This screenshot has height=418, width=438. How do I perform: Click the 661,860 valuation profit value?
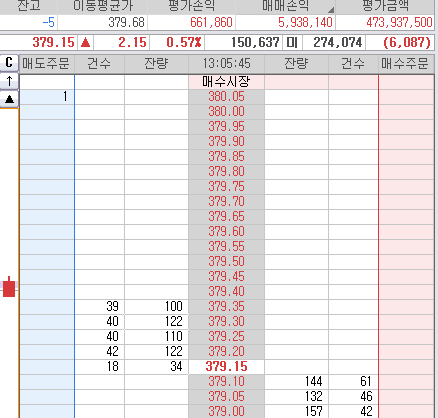(x=211, y=23)
